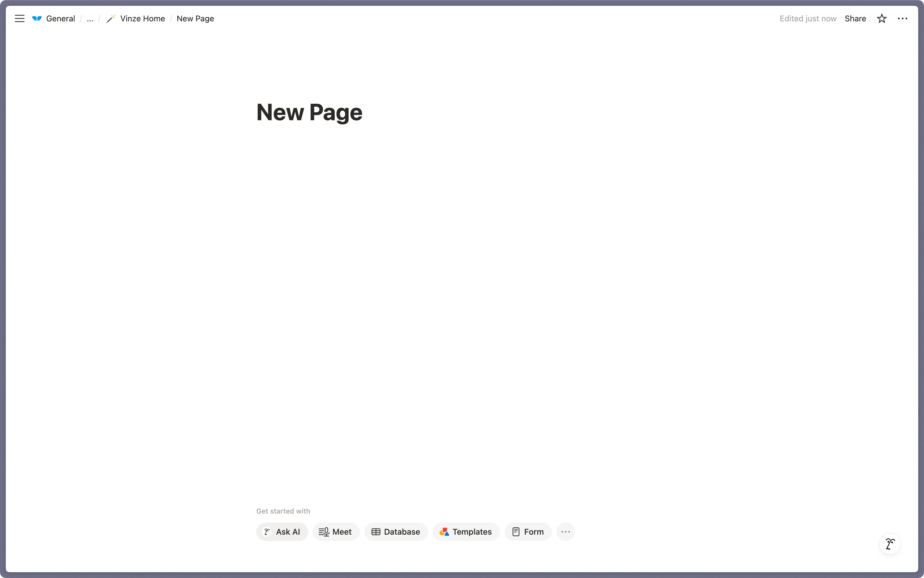The image size is (924, 578).
Task: Expand the collapsed breadcrumb ellipsis
Action: 90,18
